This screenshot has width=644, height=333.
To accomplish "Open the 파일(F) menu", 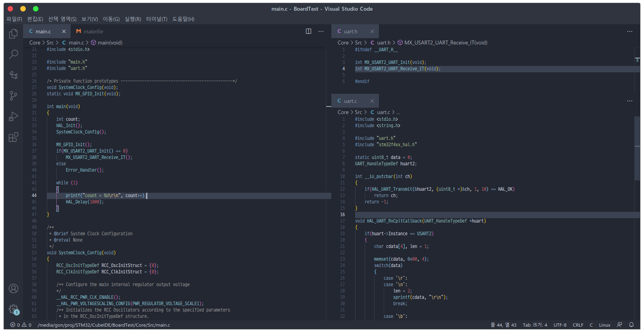I will (x=14, y=19).
